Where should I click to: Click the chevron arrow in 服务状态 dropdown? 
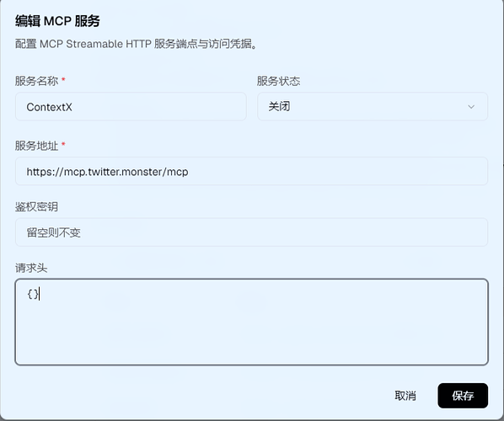(471, 107)
